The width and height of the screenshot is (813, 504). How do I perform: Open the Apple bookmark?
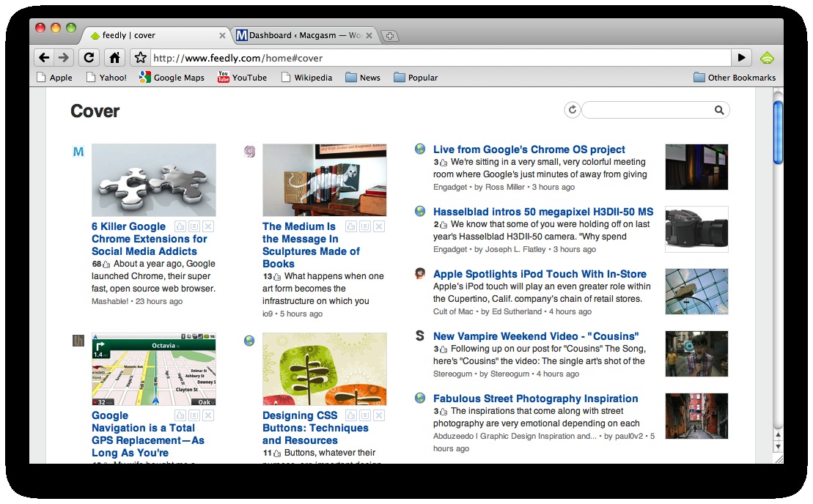pyautogui.click(x=54, y=78)
